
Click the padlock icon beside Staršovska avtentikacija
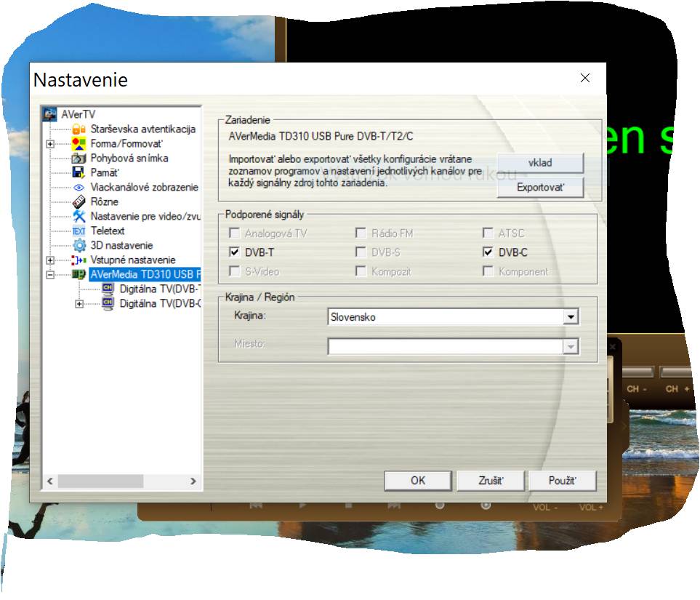79,129
